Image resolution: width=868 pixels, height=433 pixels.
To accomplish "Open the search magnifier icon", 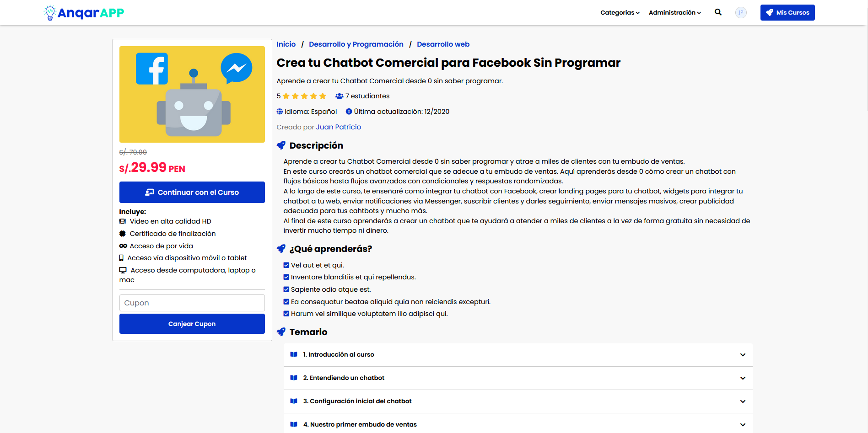I will tap(718, 12).
